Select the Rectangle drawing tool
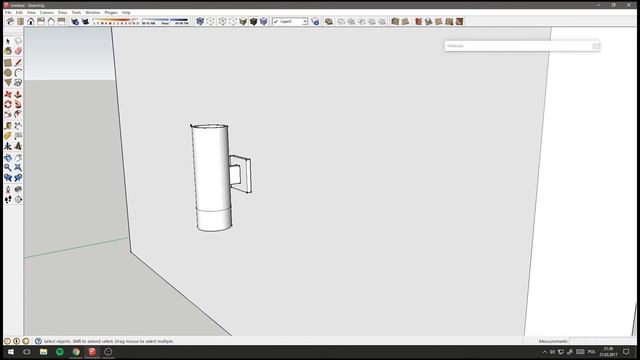Screen dimensions: 640x360 pyautogui.click(x=8, y=63)
